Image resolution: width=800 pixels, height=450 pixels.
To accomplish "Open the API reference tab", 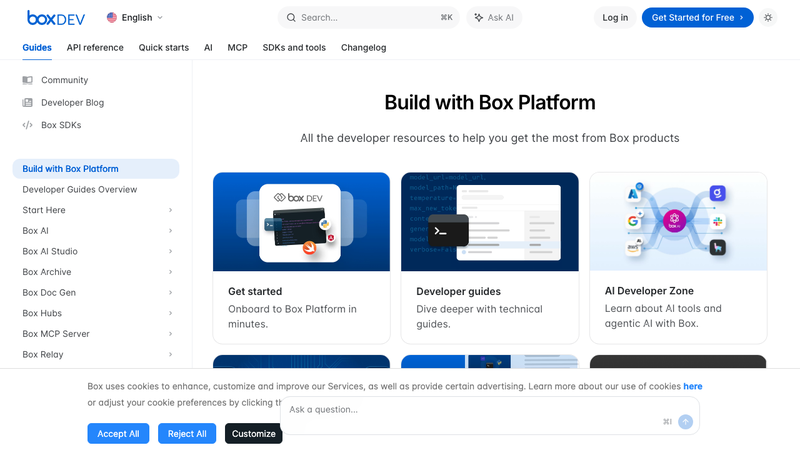I will pyautogui.click(x=95, y=47).
